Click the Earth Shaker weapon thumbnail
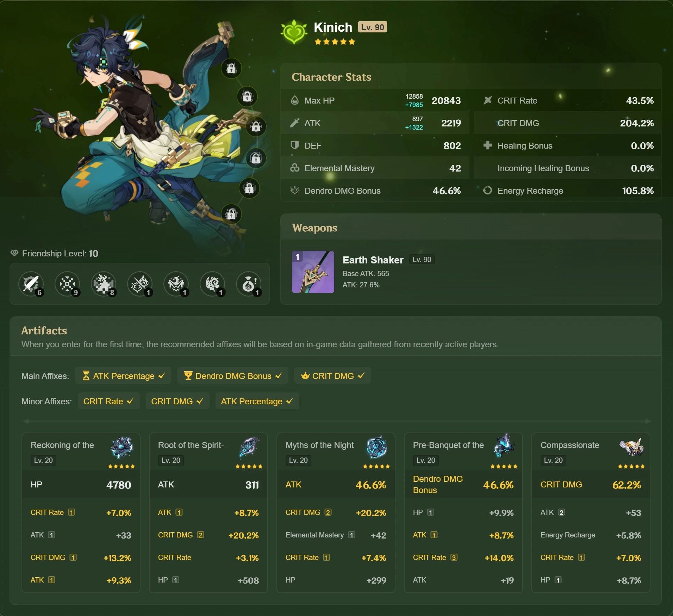Screen dimensions: 673x616 pyautogui.click(x=313, y=272)
